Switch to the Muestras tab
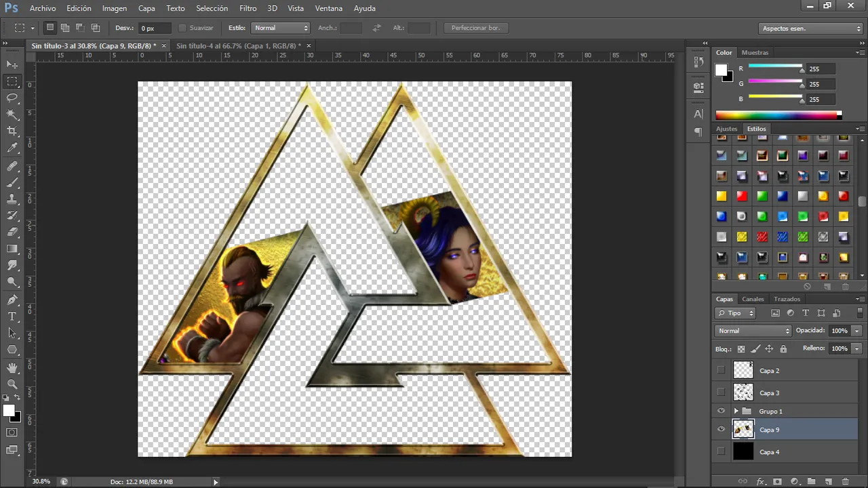 click(755, 52)
